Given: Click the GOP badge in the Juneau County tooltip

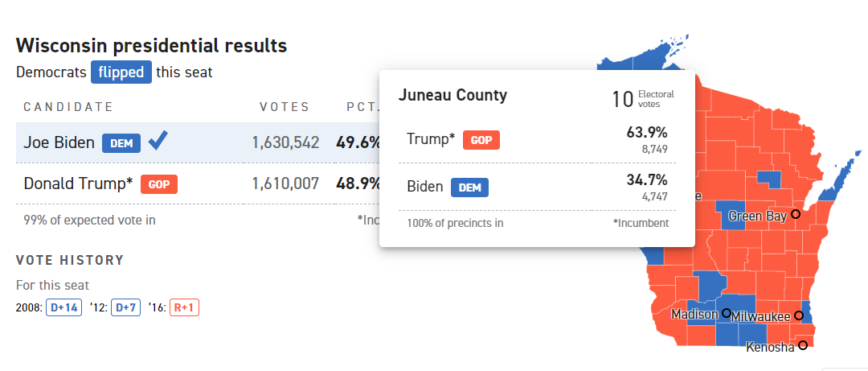Looking at the screenshot, I should [x=481, y=140].
